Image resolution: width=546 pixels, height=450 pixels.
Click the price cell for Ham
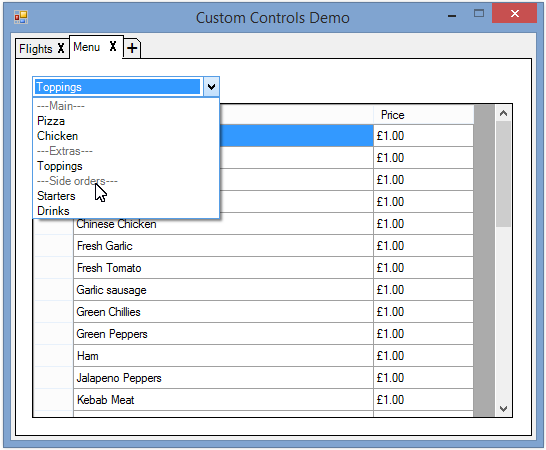click(x=423, y=356)
